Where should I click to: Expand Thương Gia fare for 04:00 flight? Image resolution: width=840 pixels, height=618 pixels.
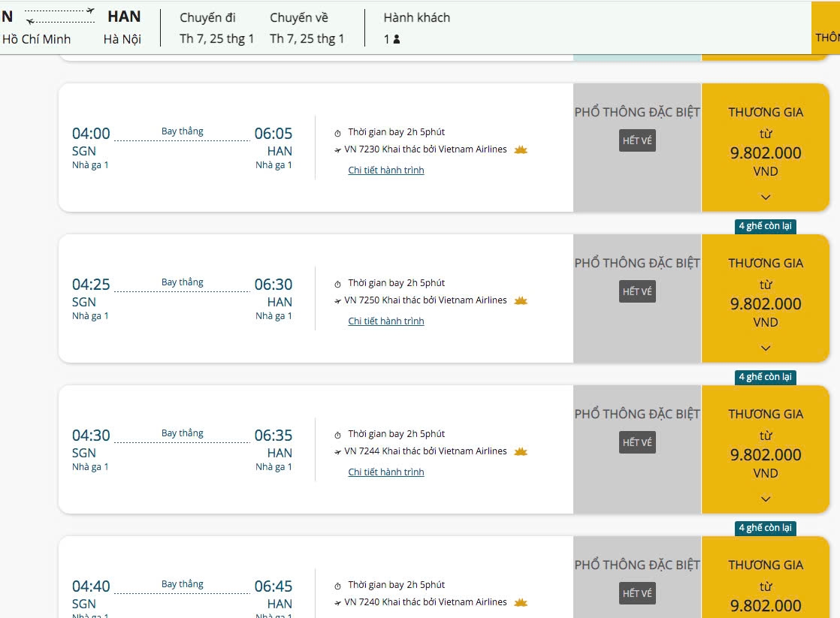(x=765, y=197)
